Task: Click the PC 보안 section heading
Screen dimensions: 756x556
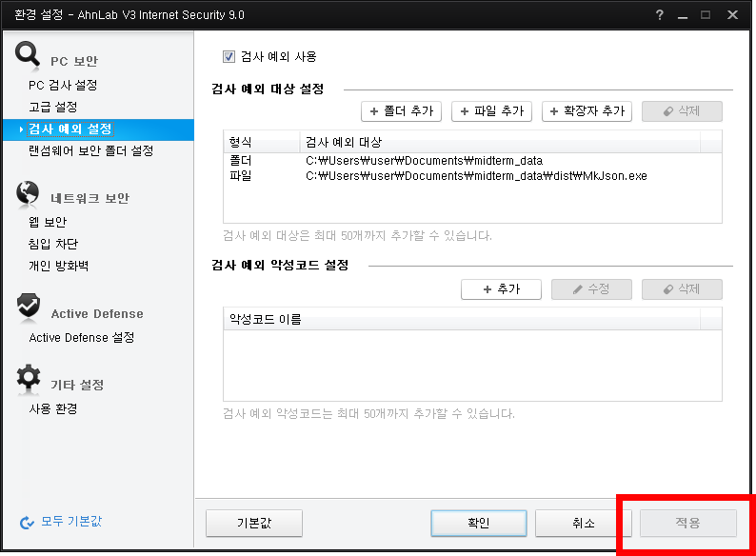Action: (x=74, y=61)
